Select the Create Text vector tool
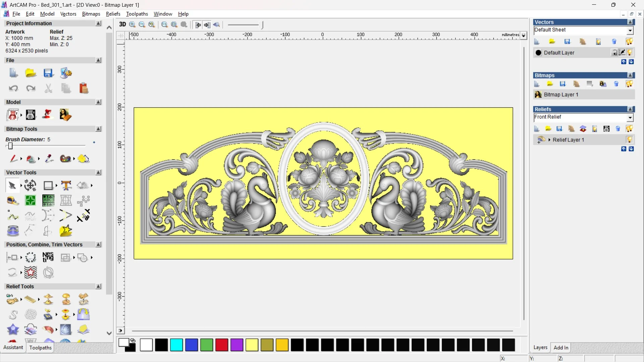This screenshot has width=644, height=362. click(x=66, y=185)
